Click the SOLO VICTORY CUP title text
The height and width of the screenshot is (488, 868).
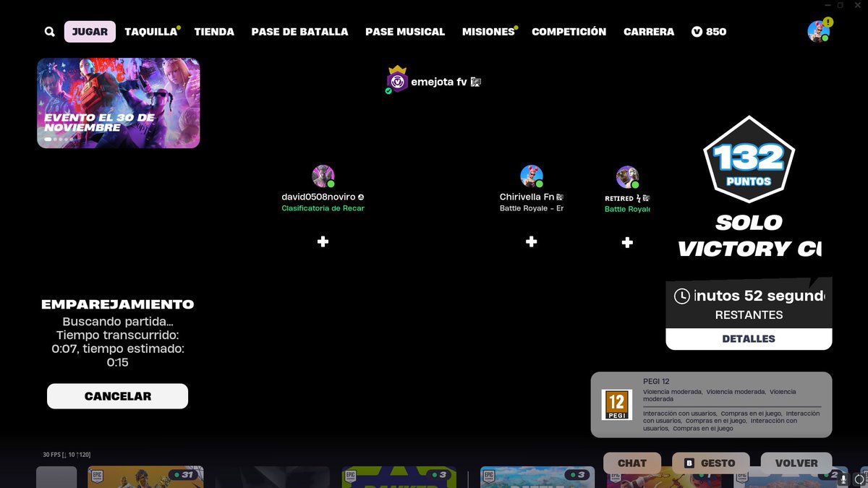tap(749, 236)
